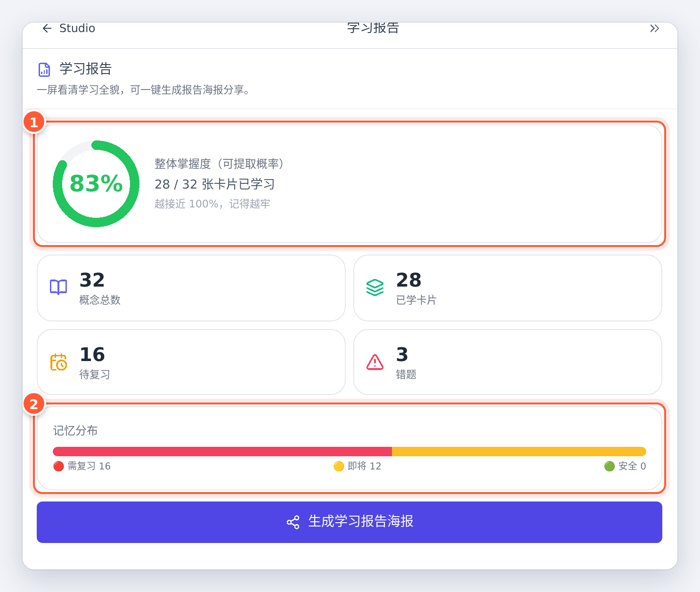This screenshot has height=592, width=700.
Task: Click the 学习报告 section heading
Action: pyautogui.click(x=85, y=69)
